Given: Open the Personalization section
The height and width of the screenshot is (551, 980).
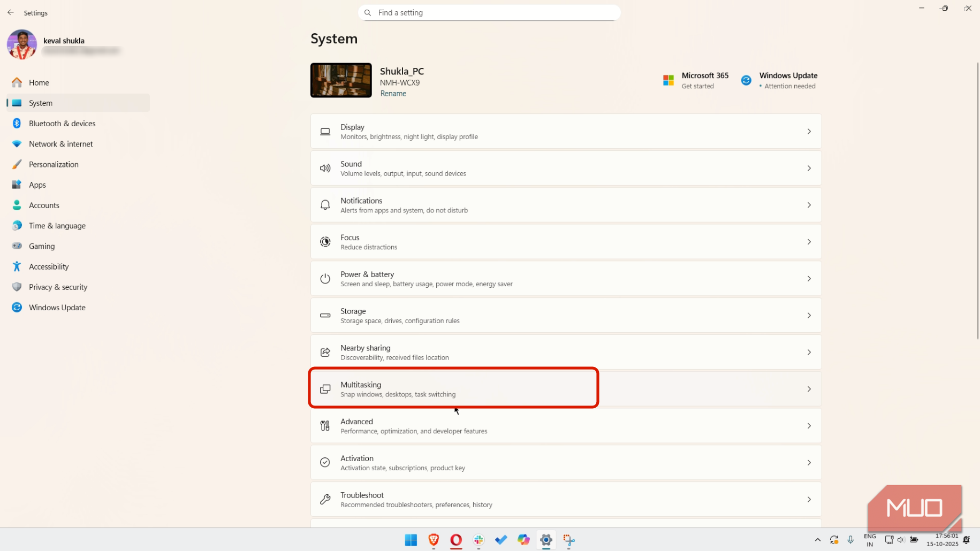Looking at the screenshot, I should (78, 164).
